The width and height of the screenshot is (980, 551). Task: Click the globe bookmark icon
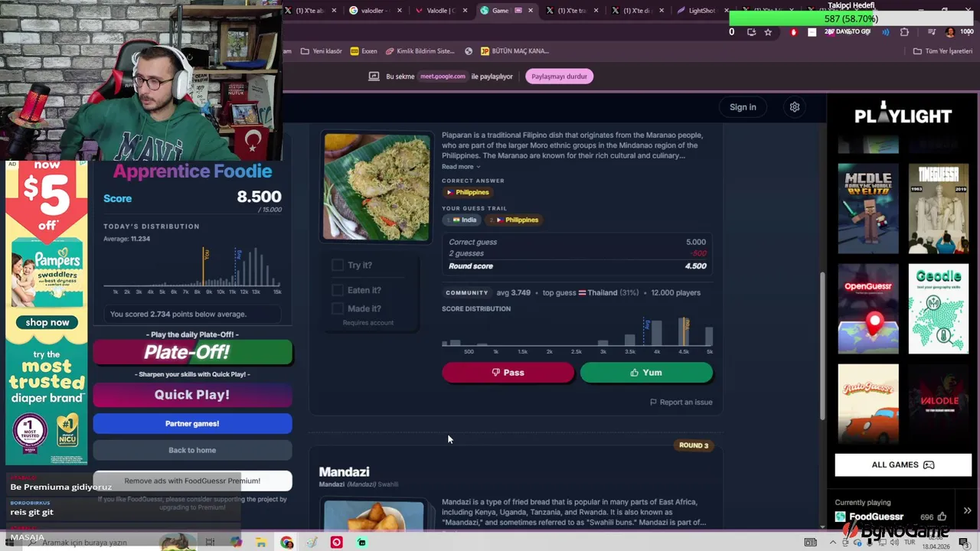point(469,51)
